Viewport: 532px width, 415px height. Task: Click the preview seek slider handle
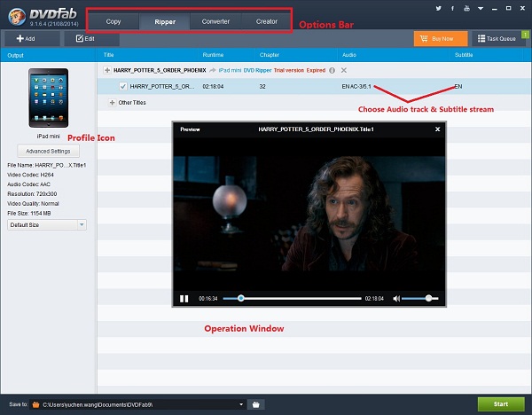[241, 298]
